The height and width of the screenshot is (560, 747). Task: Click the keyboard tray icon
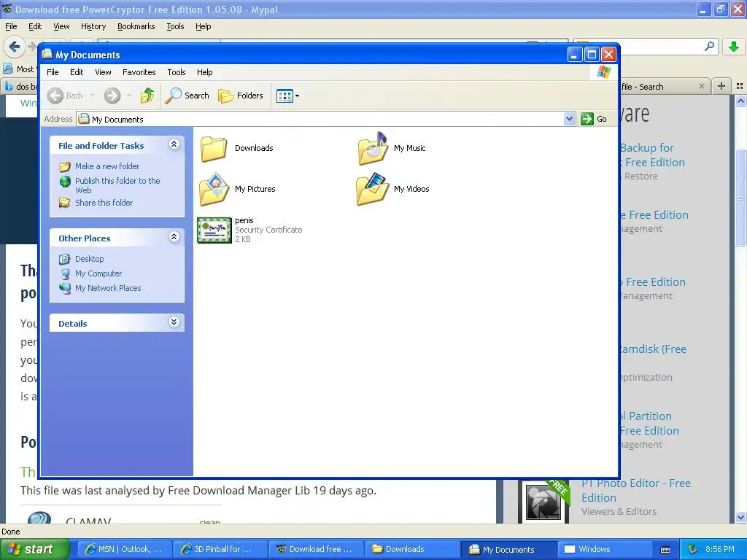665,550
